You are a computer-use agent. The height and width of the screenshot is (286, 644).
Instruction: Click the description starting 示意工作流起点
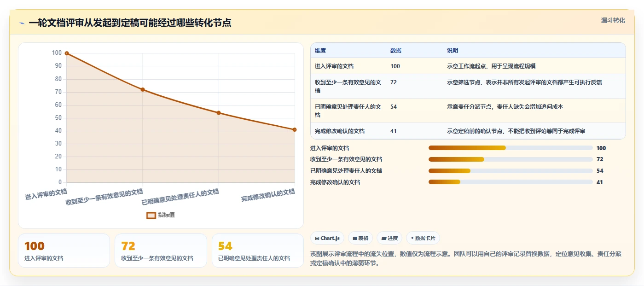[491, 66]
